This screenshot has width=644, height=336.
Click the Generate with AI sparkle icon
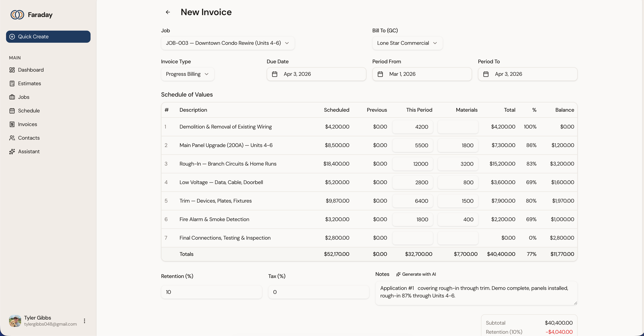tap(398, 274)
